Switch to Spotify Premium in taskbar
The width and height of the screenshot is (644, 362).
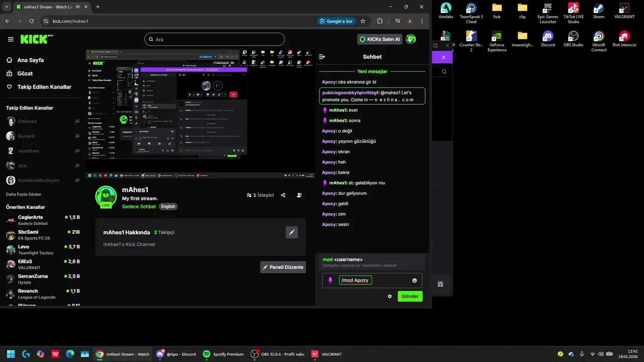[x=223, y=354]
